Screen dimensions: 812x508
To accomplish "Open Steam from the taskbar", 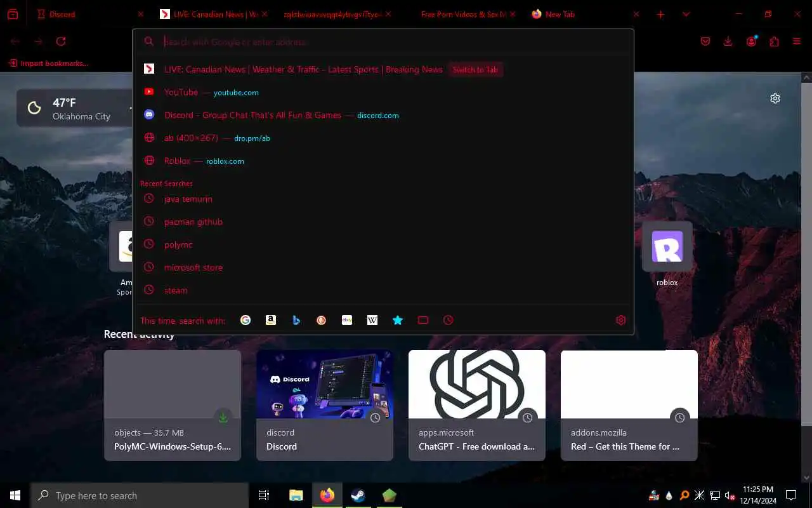I will tap(358, 495).
